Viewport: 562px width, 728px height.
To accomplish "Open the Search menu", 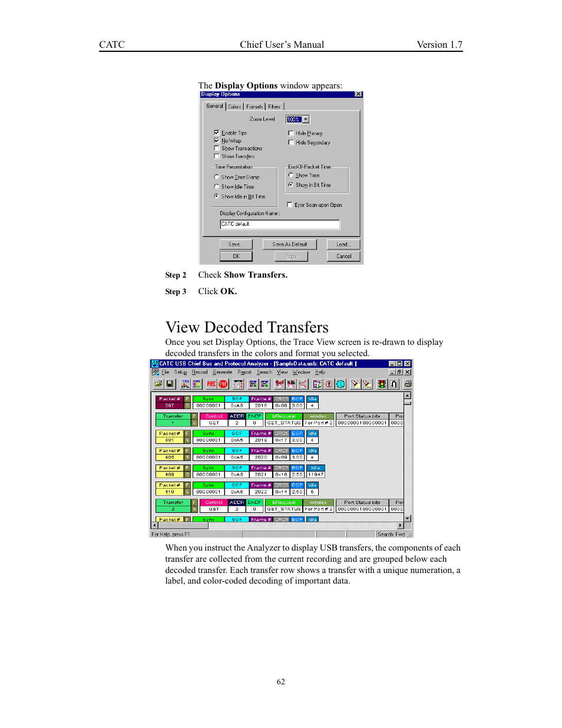I will coord(265,372).
